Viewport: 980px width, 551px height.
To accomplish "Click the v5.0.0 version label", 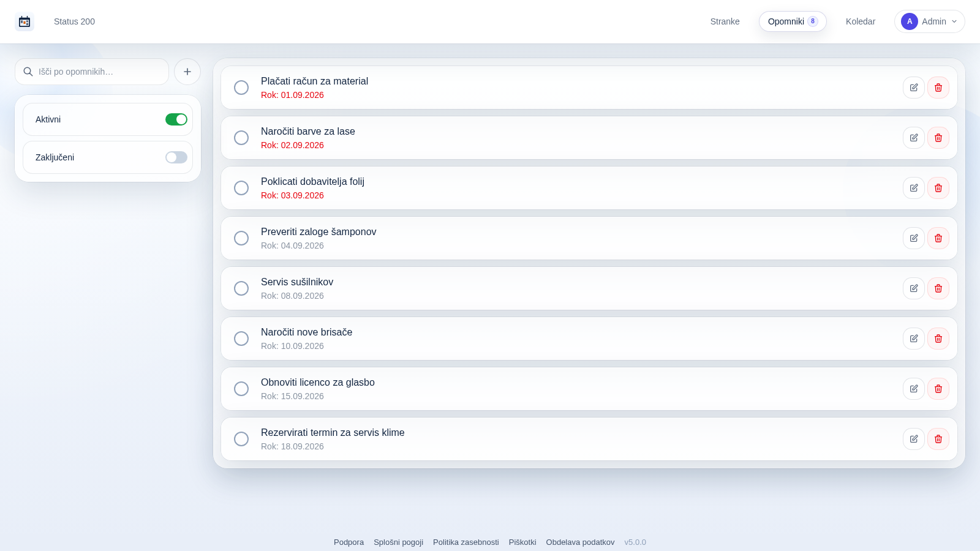I will click(635, 542).
